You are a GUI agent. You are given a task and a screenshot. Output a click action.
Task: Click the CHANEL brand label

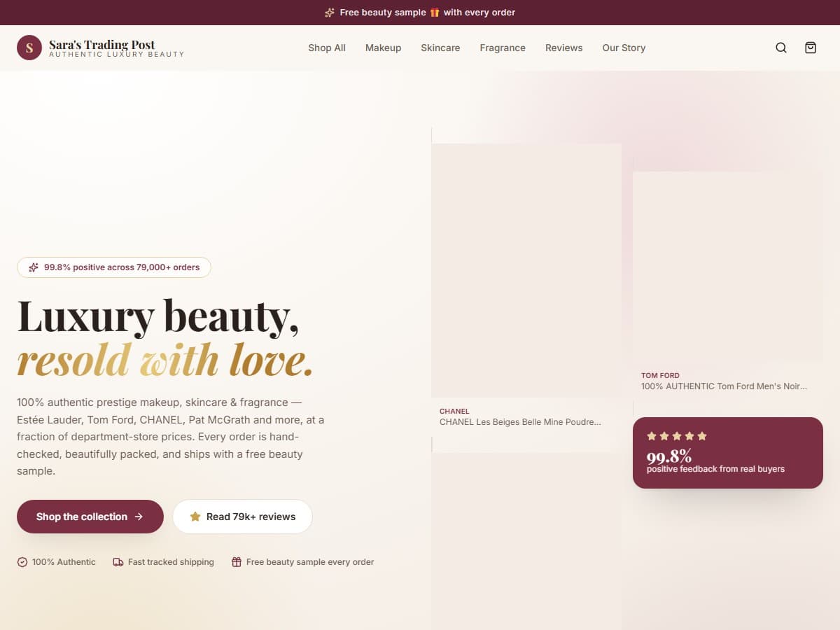(x=454, y=412)
